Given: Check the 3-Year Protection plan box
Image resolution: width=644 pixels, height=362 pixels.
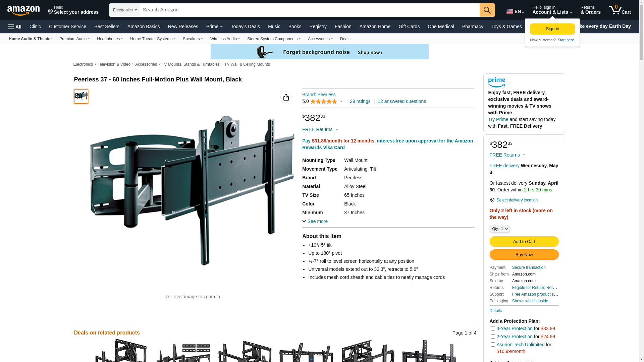Looking at the screenshot, I should (493, 328).
